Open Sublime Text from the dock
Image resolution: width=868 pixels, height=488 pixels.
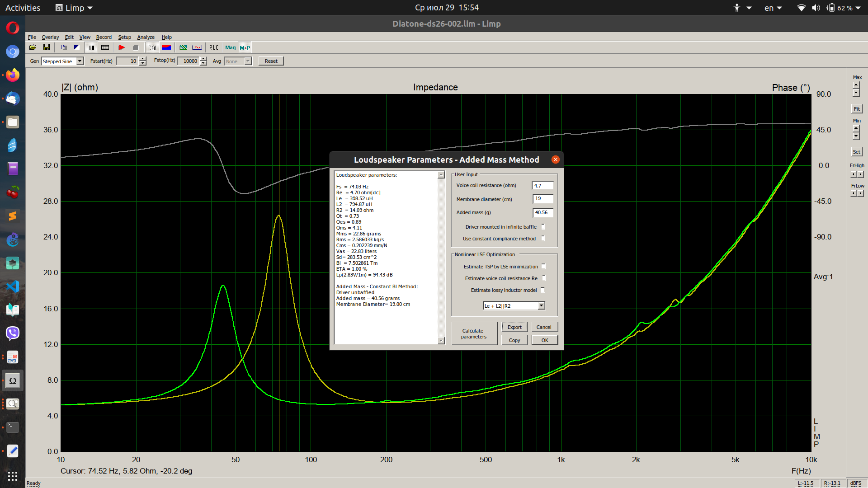(13, 216)
